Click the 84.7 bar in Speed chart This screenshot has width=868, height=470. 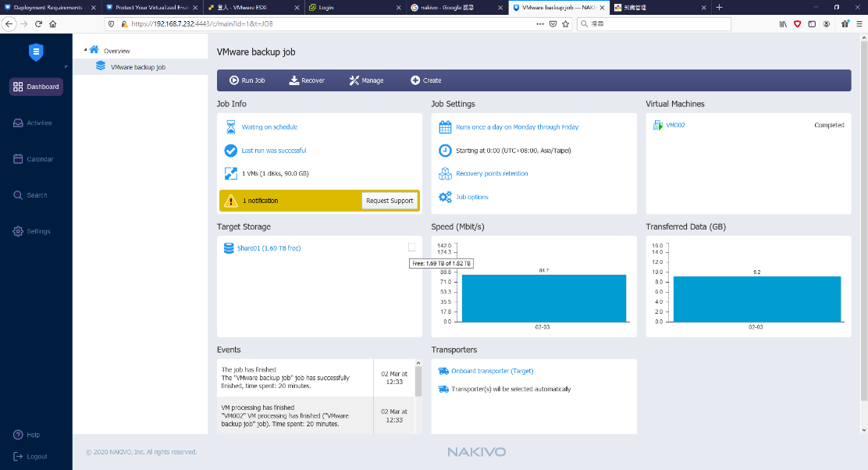pos(543,298)
